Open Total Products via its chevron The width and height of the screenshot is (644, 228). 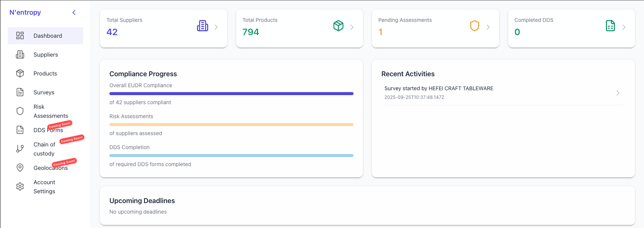point(352,27)
